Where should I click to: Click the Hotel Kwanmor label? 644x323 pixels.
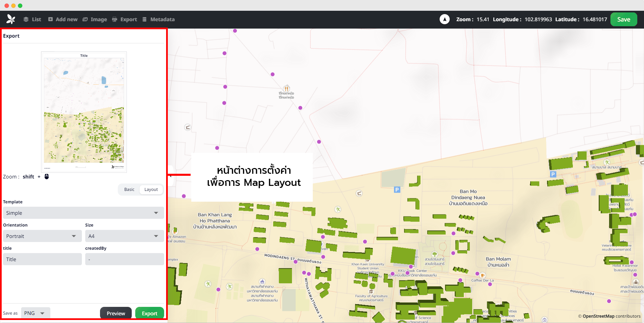[625, 266]
